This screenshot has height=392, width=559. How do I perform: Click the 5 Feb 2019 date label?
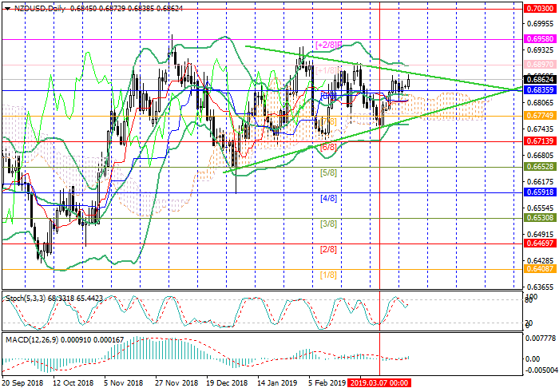pos(327,383)
